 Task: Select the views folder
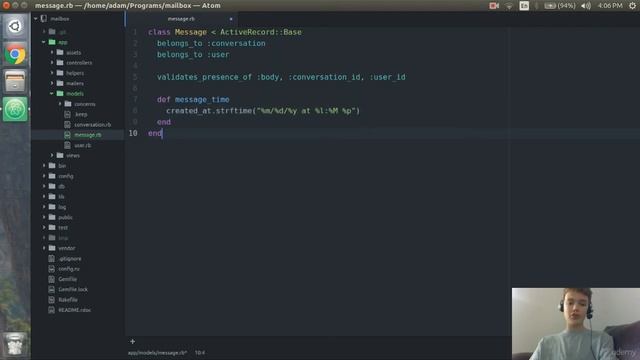(73, 156)
